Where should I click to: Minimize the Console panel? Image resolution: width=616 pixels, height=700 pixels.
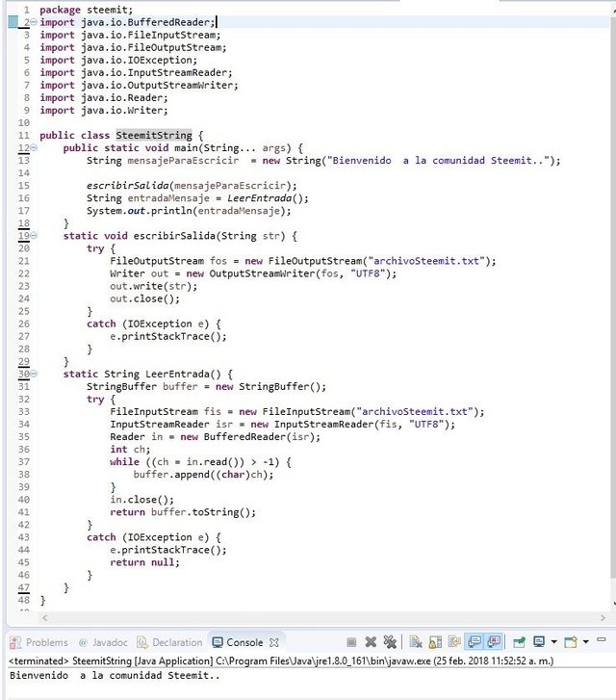click(x=602, y=639)
